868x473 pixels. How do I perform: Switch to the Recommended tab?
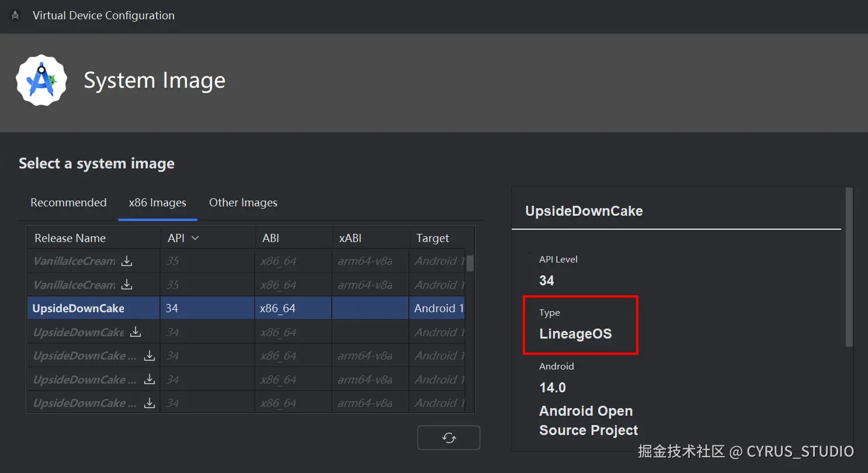point(68,203)
